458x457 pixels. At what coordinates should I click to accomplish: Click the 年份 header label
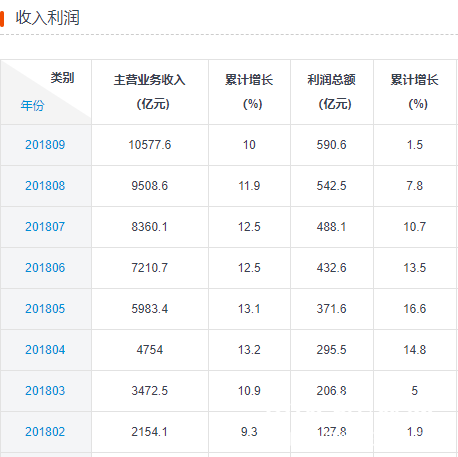pyautogui.click(x=32, y=105)
